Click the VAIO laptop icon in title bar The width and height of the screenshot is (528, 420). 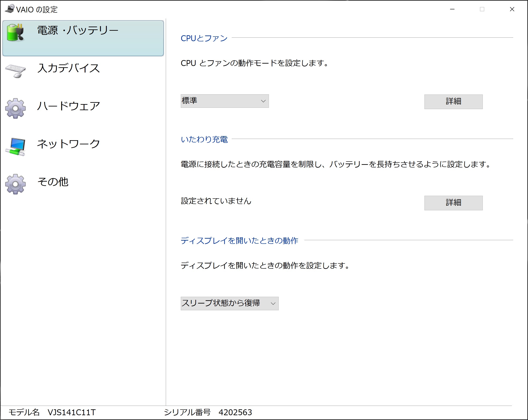[x=10, y=9]
